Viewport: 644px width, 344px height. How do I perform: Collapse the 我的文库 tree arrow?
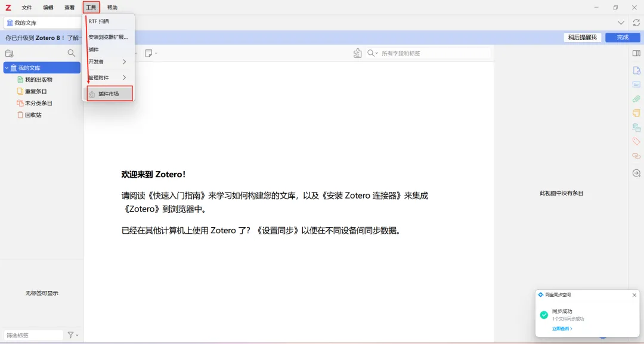7,68
